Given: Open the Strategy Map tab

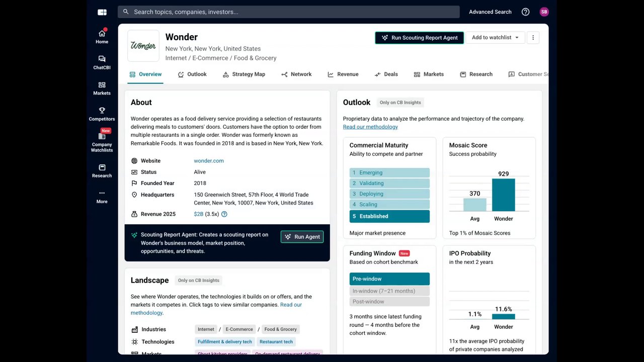Looking at the screenshot, I should click(x=244, y=74).
